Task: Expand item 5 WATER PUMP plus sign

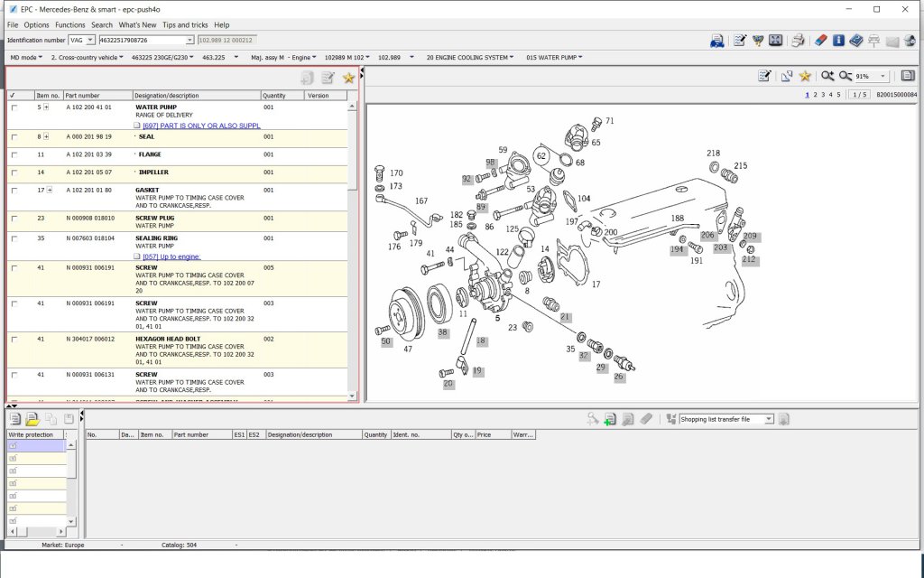Action: coord(47,107)
